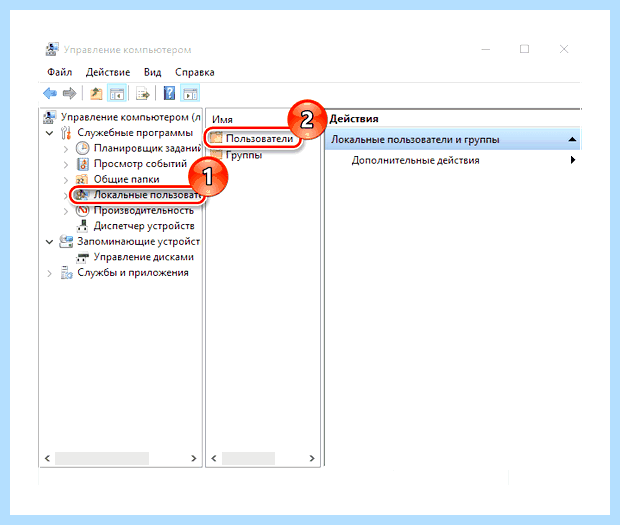
Task: Click the tools icon beside Служебные программы
Action: pos(66,133)
